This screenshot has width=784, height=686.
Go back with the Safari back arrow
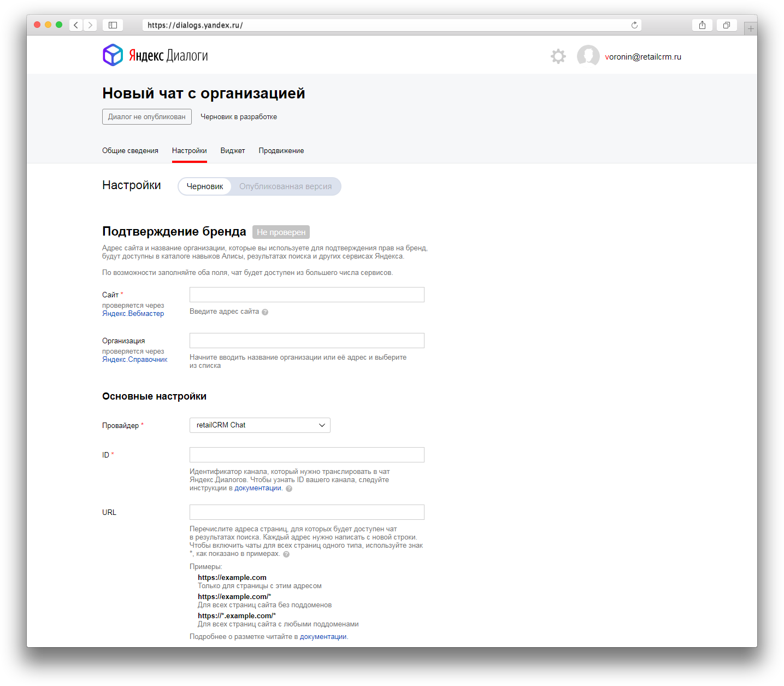[x=76, y=25]
